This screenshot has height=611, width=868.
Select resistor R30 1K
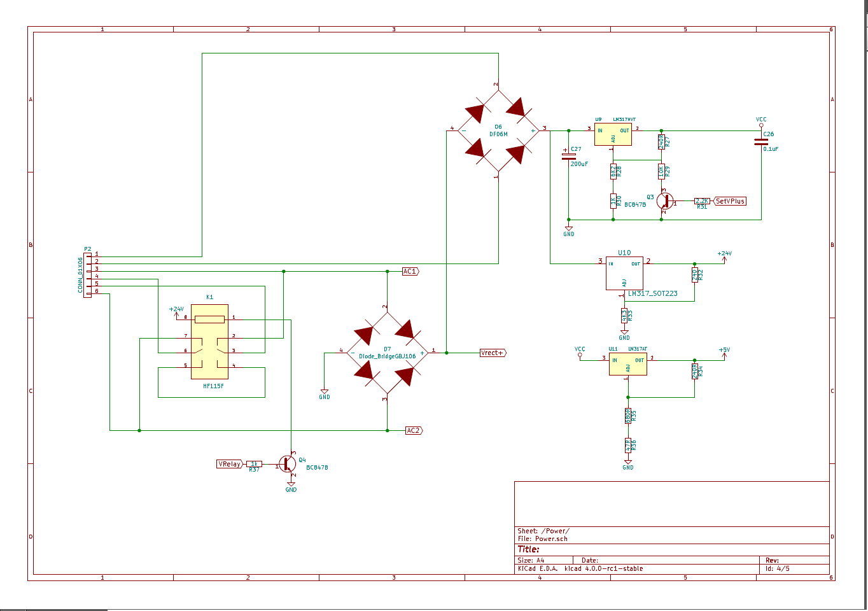click(x=613, y=201)
